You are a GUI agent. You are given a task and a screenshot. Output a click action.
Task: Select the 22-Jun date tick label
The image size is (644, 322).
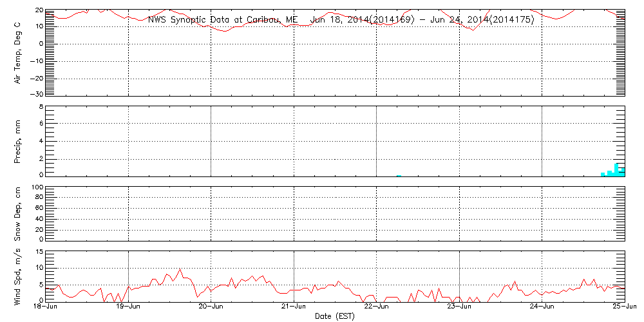(377, 308)
